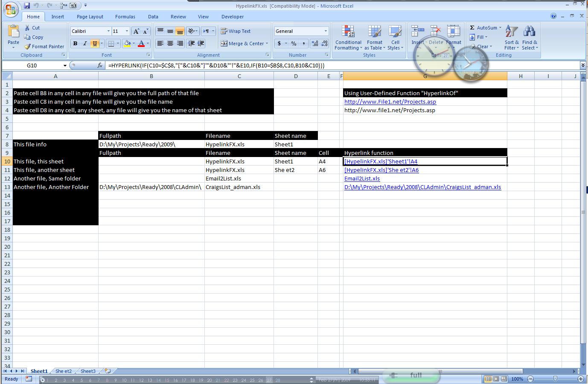Switch to the Data tab

click(x=153, y=17)
